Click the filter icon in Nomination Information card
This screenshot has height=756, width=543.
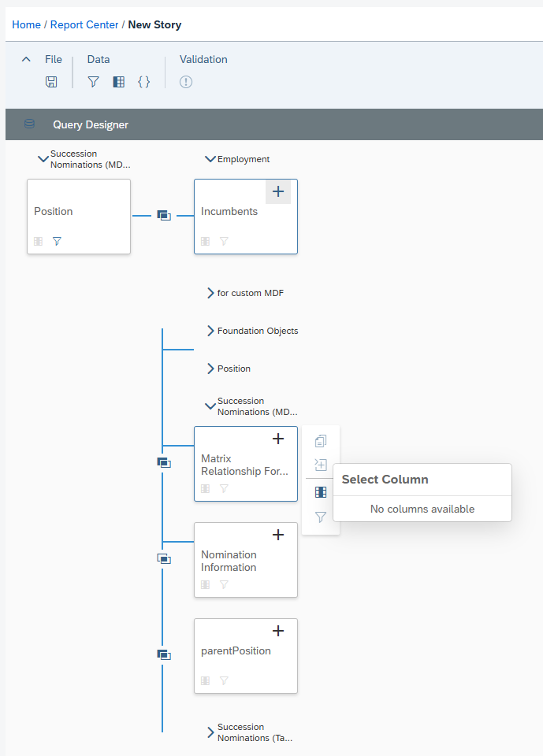click(224, 584)
